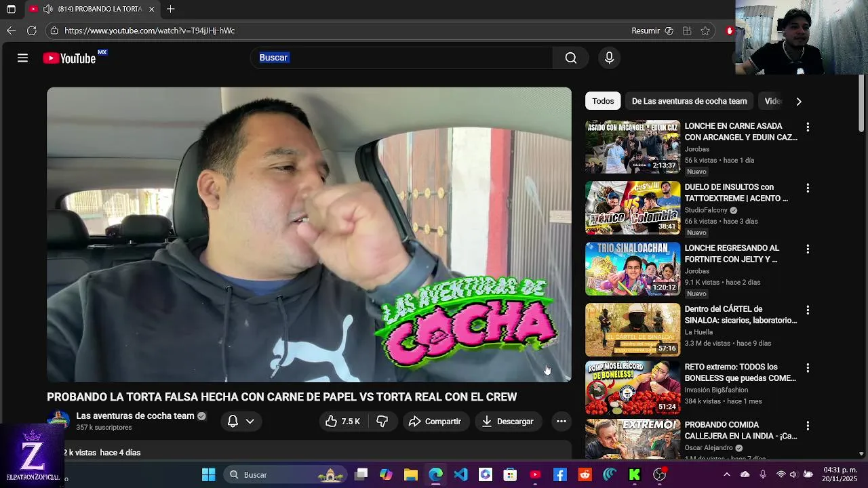The height and width of the screenshot is (488, 868).
Task: Click the page vertical scrollbar down arrow
Action: (862, 453)
